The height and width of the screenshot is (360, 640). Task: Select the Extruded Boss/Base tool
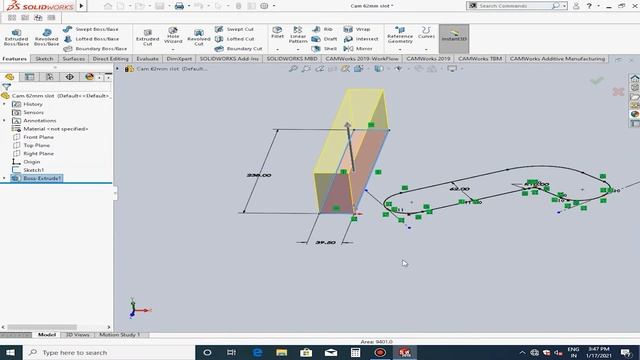pyautogui.click(x=16, y=37)
